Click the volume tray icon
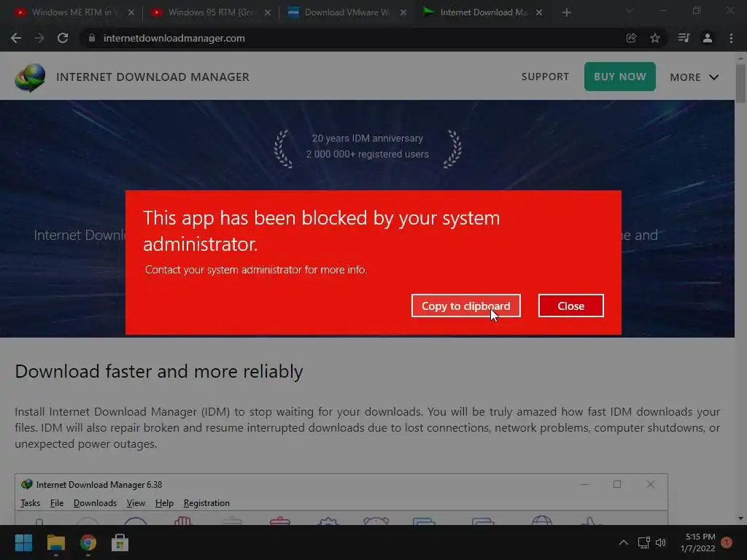This screenshot has width=747, height=560. (x=661, y=542)
